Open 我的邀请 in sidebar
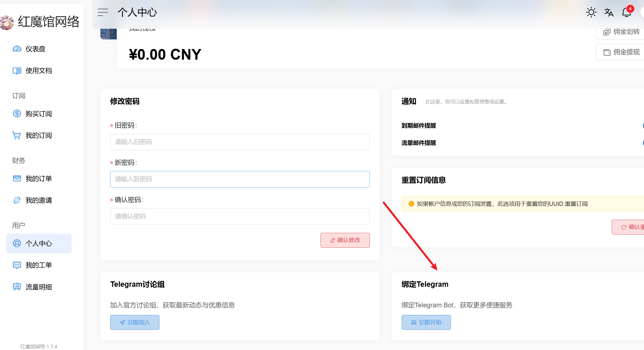This screenshot has width=644, height=350. (x=39, y=200)
